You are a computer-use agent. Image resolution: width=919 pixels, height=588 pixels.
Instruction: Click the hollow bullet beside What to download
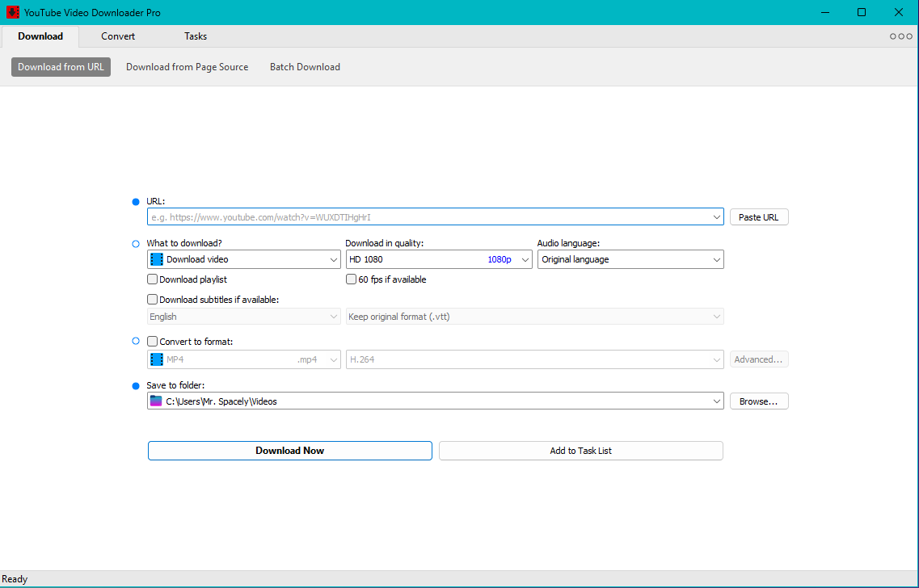click(136, 244)
